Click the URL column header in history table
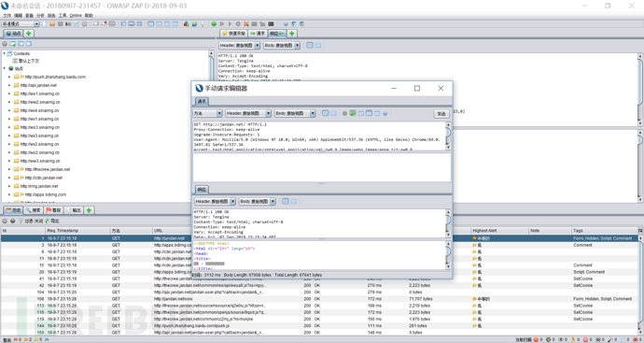644x343 pixels. pos(158,231)
